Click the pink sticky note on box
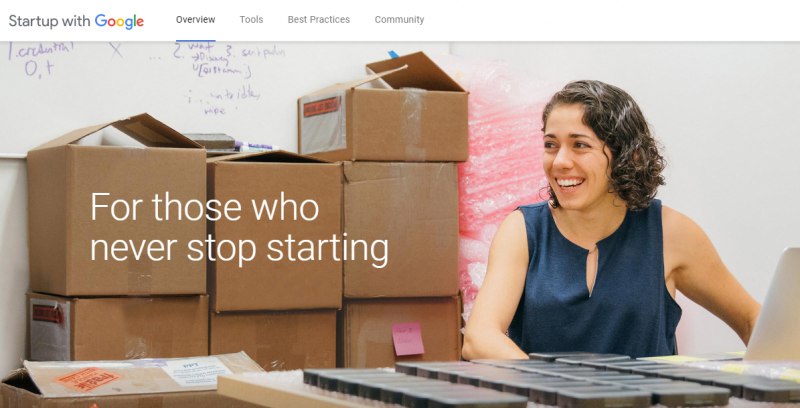This screenshot has height=408, width=800. (x=408, y=339)
